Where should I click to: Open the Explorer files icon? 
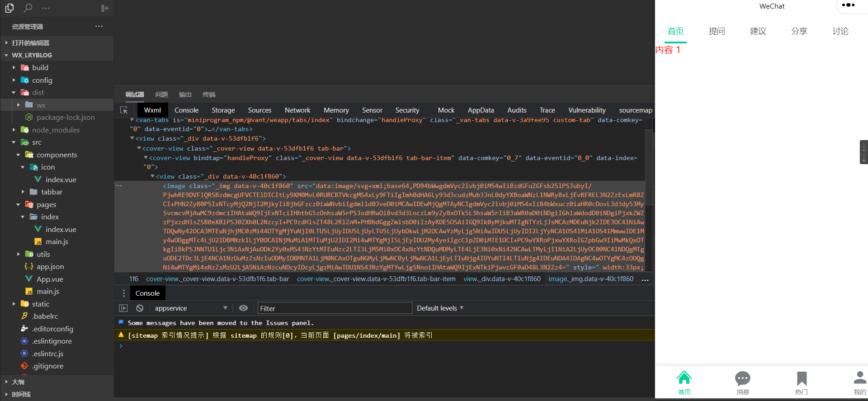click(x=9, y=8)
